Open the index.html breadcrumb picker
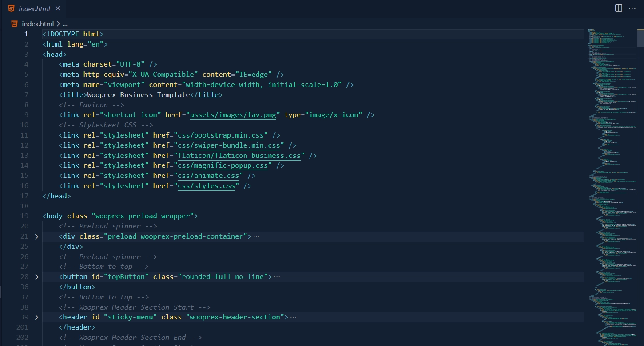 pos(39,24)
